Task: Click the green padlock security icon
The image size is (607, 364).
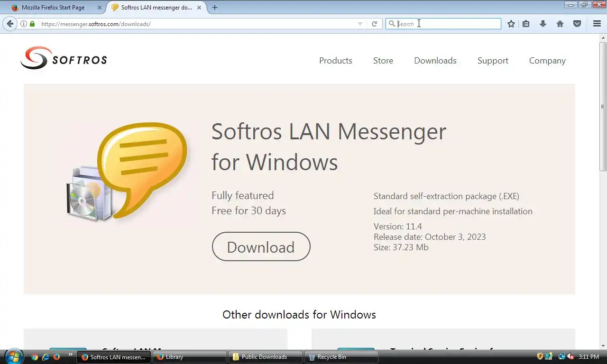Action: click(32, 24)
